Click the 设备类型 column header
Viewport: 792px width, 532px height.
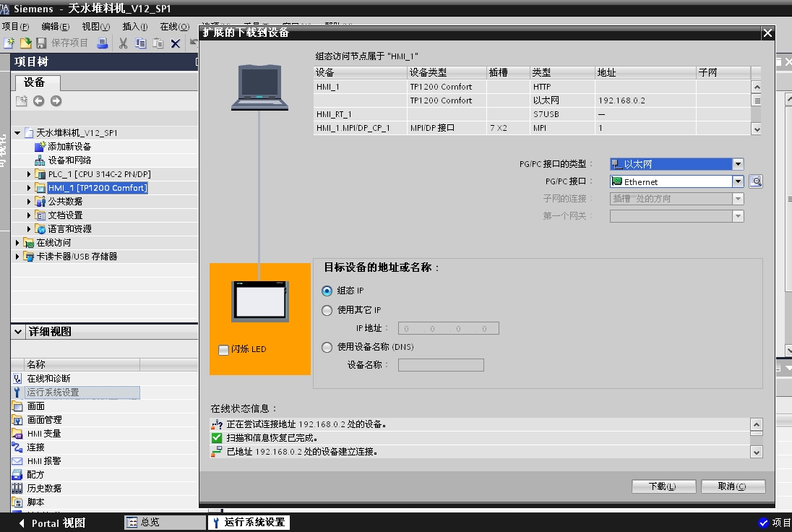point(447,72)
